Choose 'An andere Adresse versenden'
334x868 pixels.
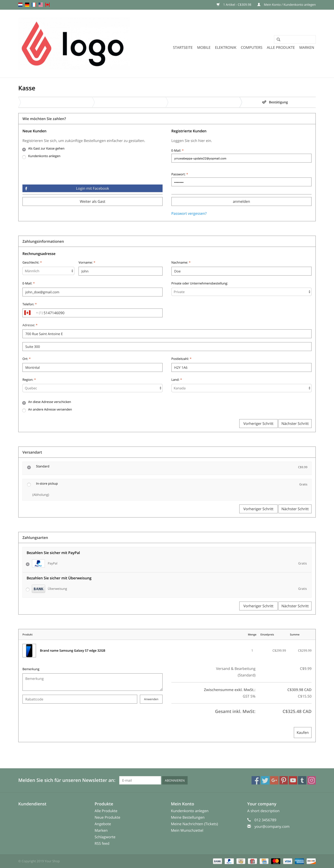(24, 410)
